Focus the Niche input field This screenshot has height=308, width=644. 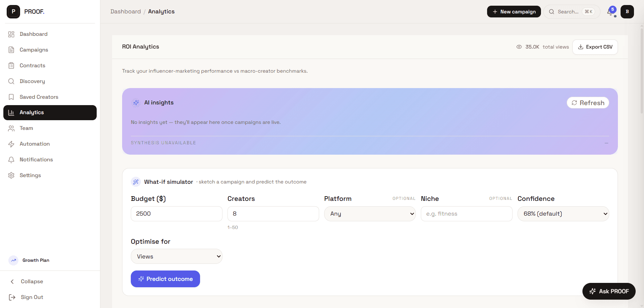click(x=467, y=214)
